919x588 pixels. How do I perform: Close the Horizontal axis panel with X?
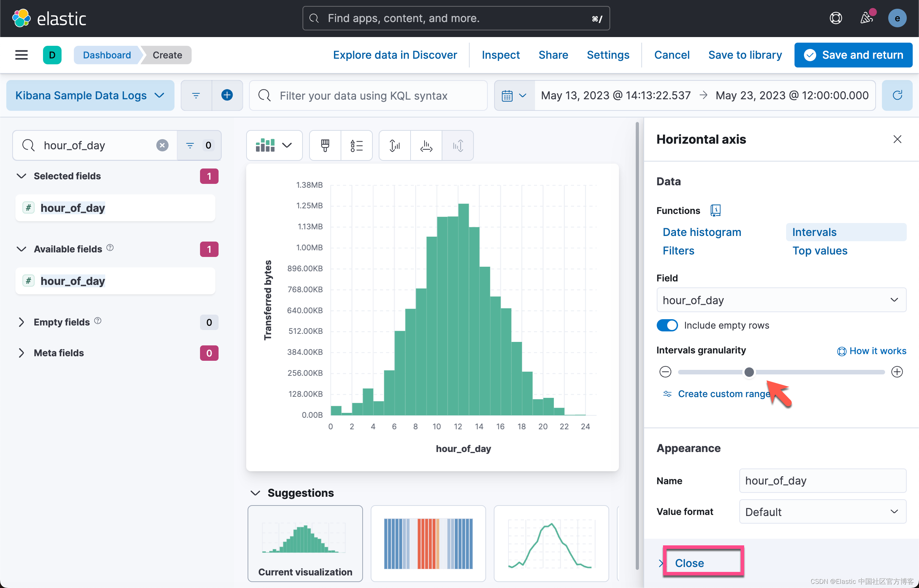click(897, 139)
